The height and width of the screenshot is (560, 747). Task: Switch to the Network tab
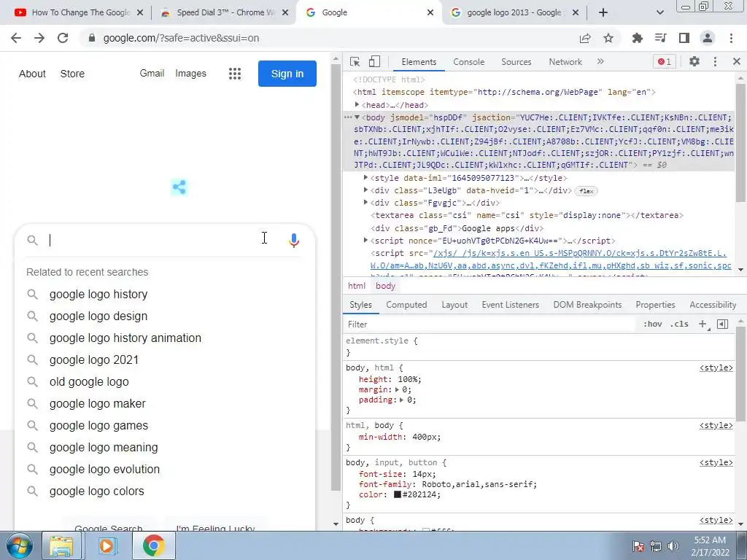tap(565, 62)
